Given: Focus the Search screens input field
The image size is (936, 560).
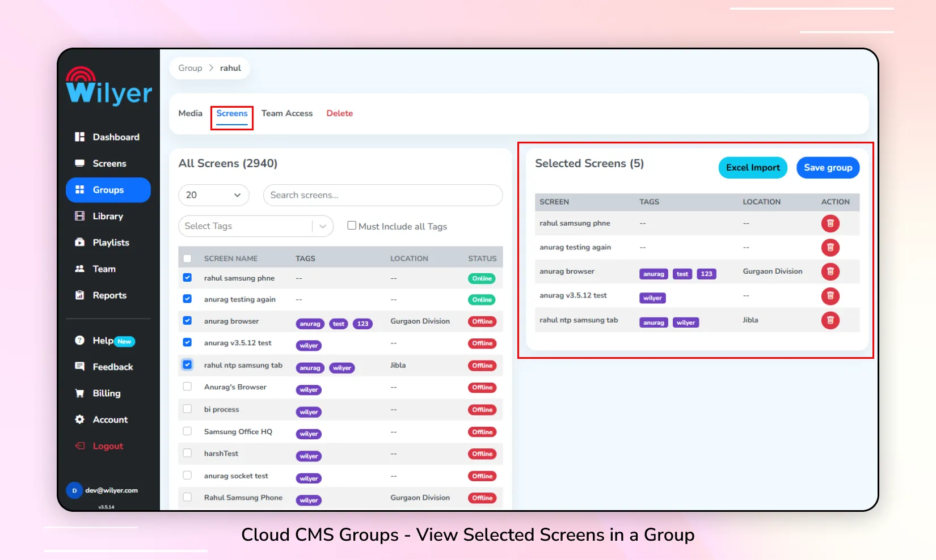Looking at the screenshot, I should coord(383,195).
